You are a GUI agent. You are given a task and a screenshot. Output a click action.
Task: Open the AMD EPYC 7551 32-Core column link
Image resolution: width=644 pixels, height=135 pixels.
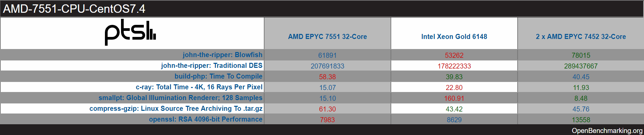[327, 37]
